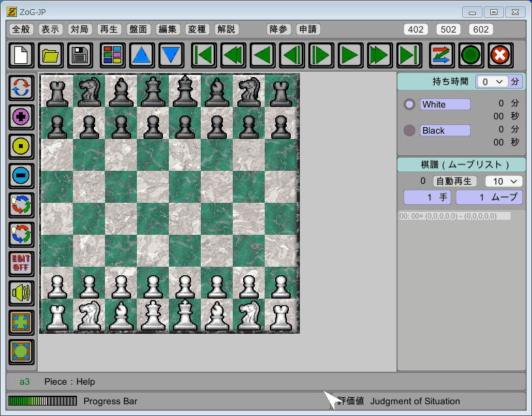Select the white pawn in front of king
Viewport: 532px width, 416px height.
[185, 287]
